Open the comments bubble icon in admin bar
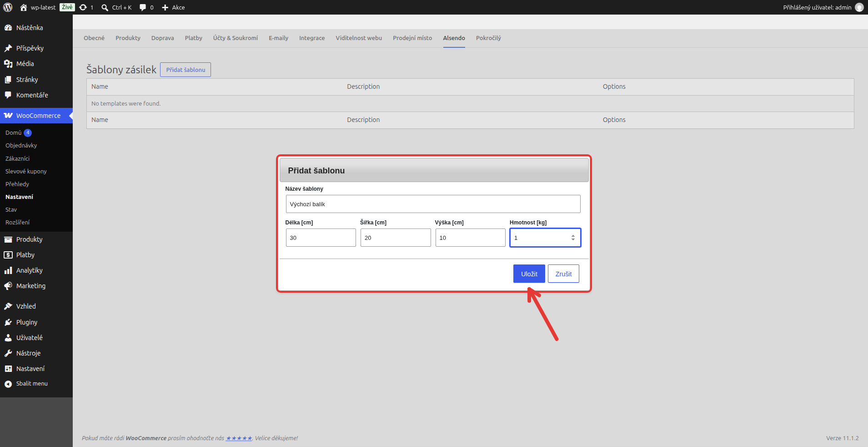The height and width of the screenshot is (447, 868). tap(143, 8)
